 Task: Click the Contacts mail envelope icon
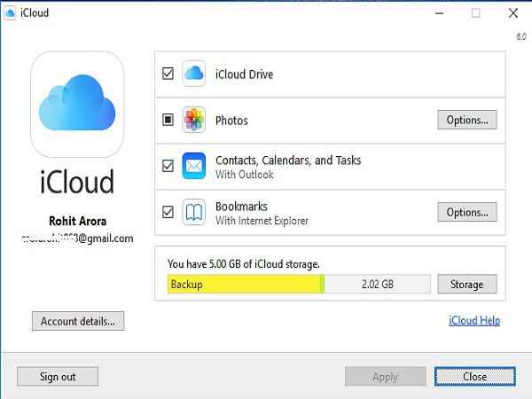pos(194,166)
